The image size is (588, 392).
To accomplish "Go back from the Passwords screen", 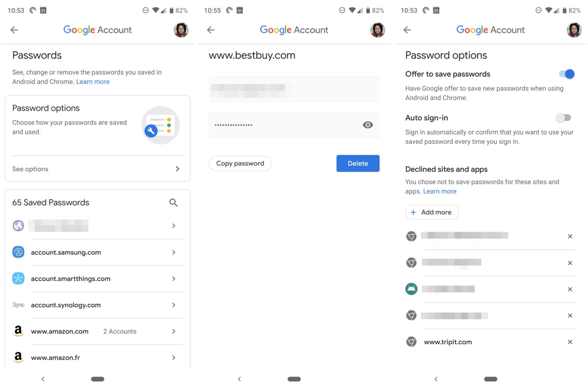I will point(14,30).
